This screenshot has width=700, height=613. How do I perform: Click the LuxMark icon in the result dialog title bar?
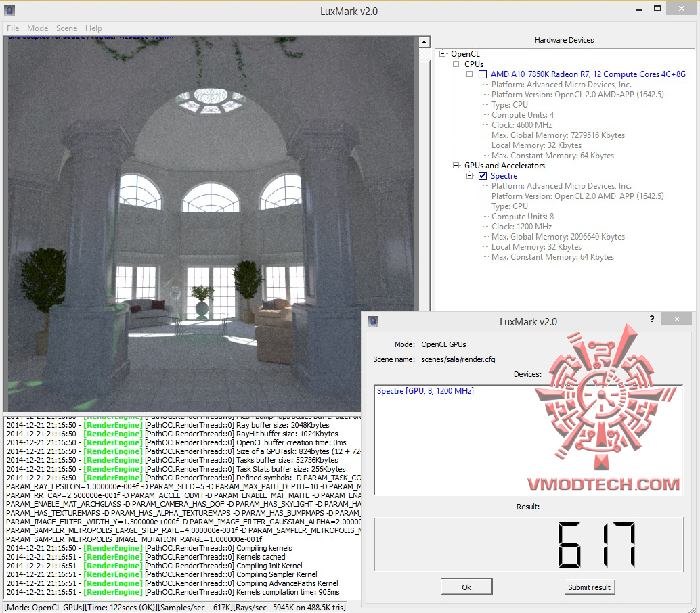click(373, 321)
